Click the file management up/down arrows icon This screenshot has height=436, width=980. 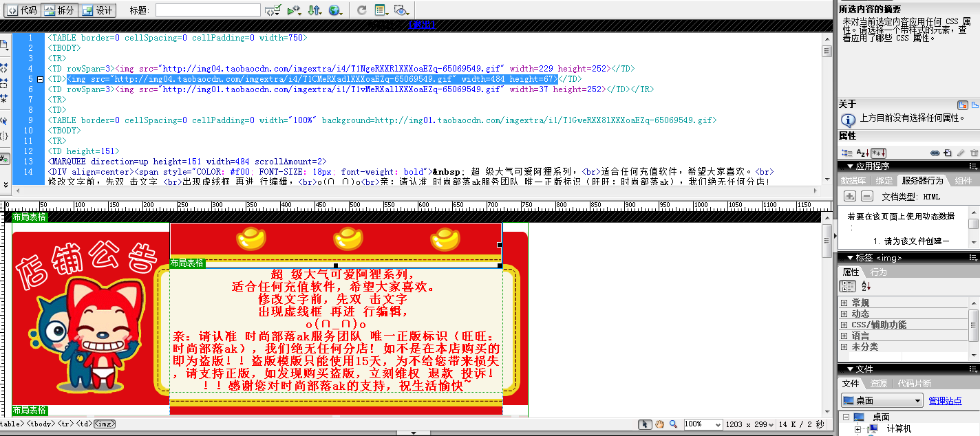tap(315, 10)
